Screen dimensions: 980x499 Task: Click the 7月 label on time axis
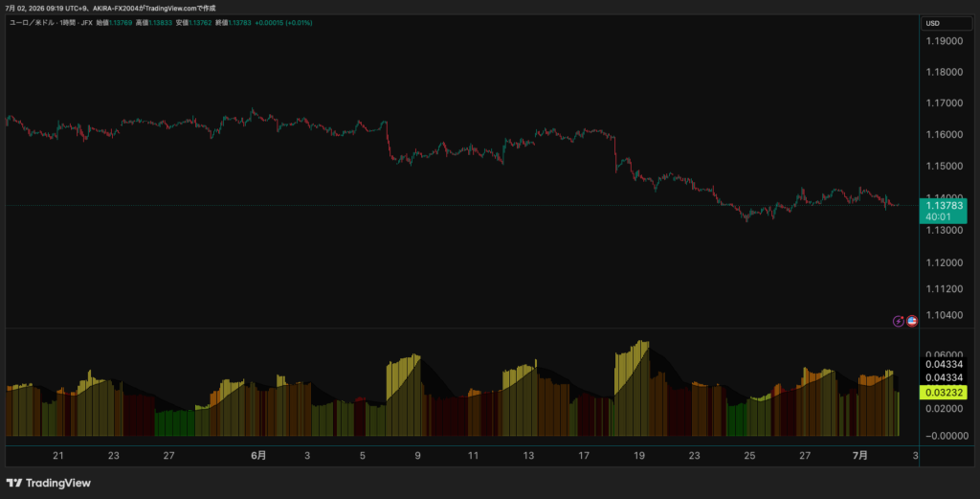pyautogui.click(x=860, y=456)
